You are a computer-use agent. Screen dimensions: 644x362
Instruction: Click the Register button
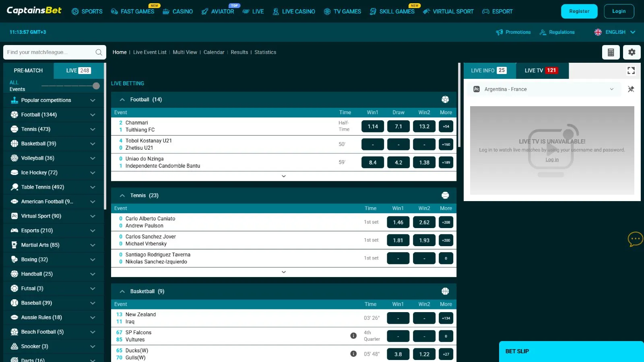click(x=579, y=11)
